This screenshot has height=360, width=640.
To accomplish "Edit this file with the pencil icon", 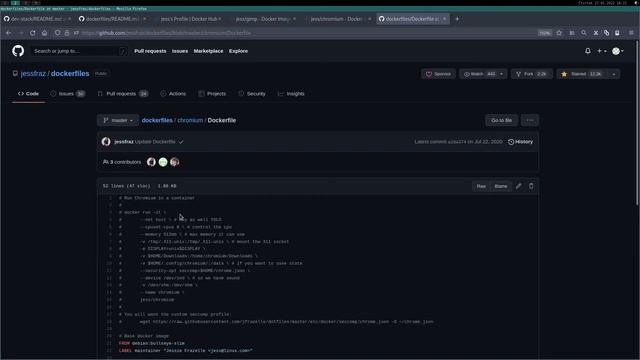I will [x=518, y=186].
